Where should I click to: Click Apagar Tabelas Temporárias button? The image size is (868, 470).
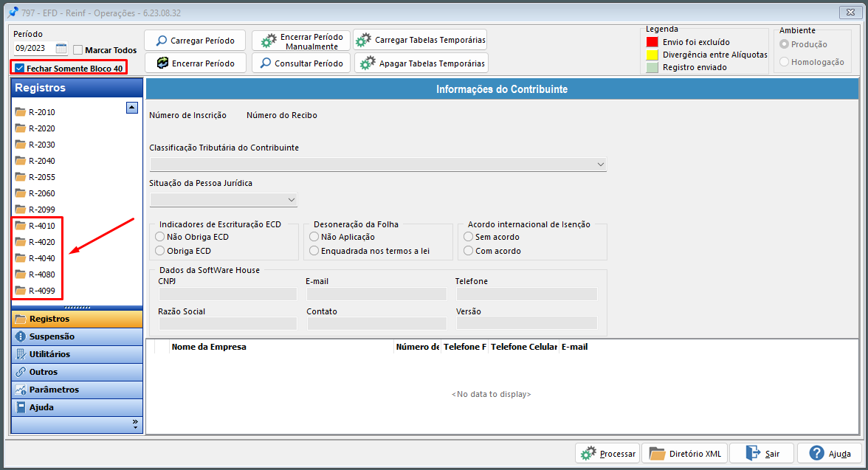click(x=421, y=63)
